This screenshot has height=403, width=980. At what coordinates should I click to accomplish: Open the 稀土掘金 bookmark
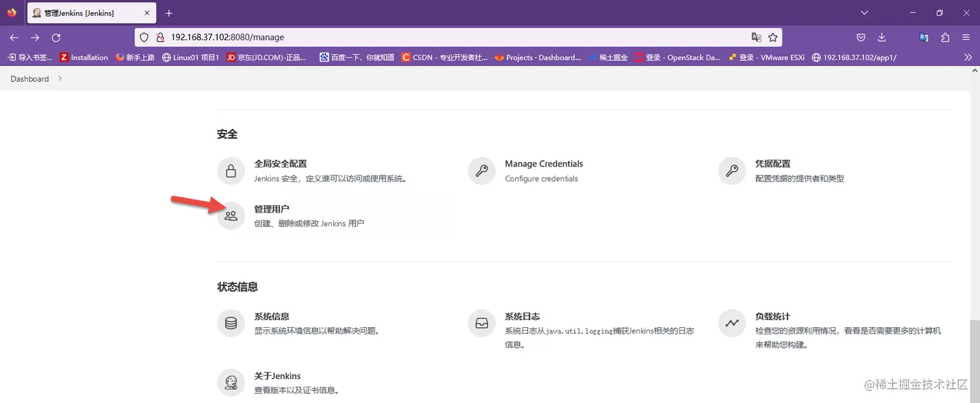click(x=609, y=57)
